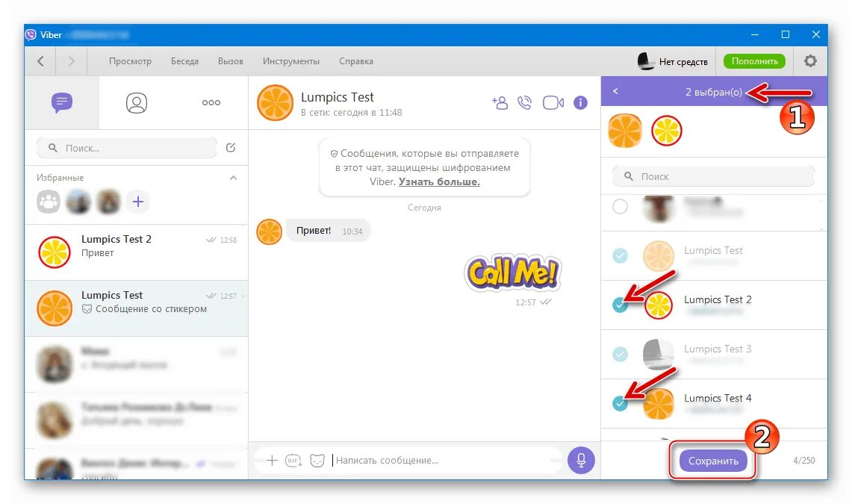Go back from the selection panel

[x=615, y=91]
